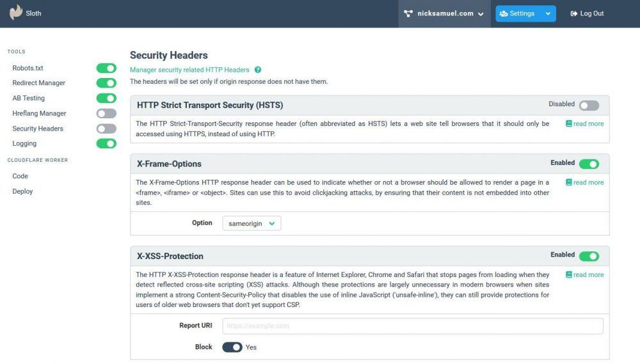The height and width of the screenshot is (364, 640).
Task: Turn off the Block toggle
Action: click(232, 347)
